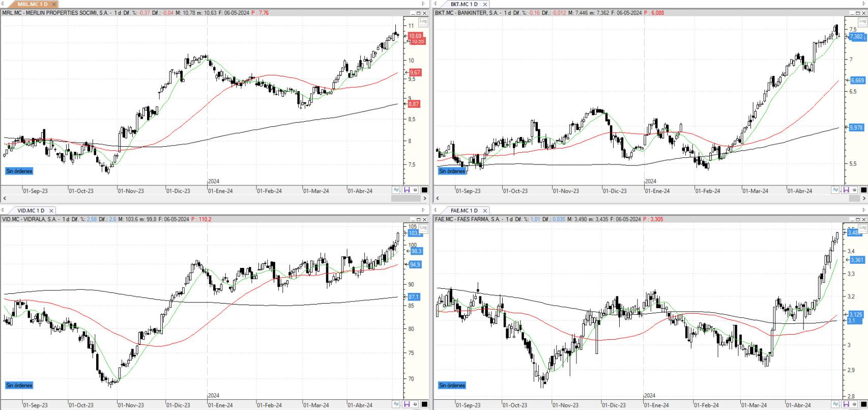Close the FAE.MC 1 D tab
Viewport: 868px width, 410px height.
coord(485,210)
